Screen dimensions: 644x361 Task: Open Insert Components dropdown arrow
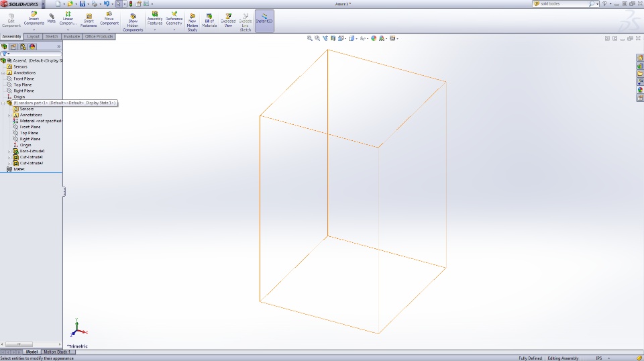[x=34, y=30]
